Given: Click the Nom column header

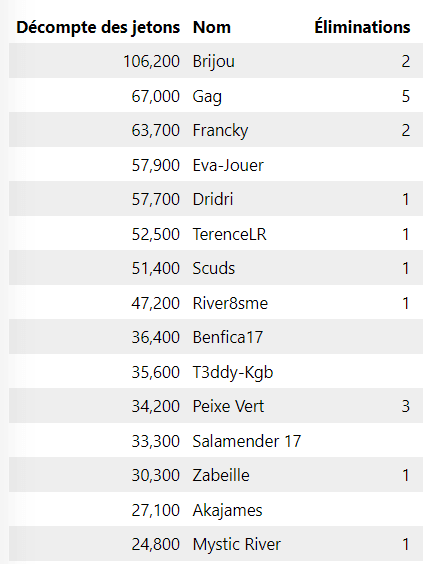Looking at the screenshot, I should [212, 28].
